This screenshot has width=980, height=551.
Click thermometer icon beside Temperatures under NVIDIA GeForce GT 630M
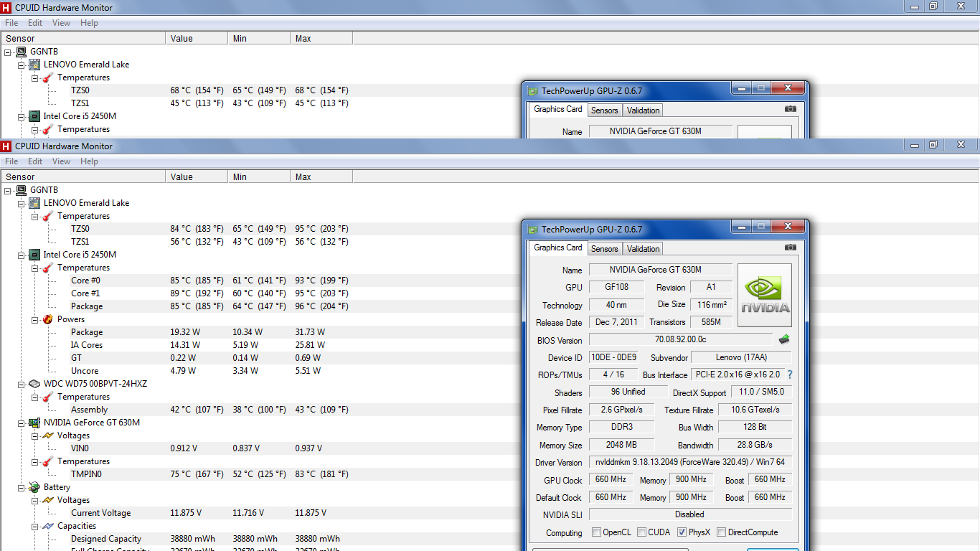(x=47, y=461)
